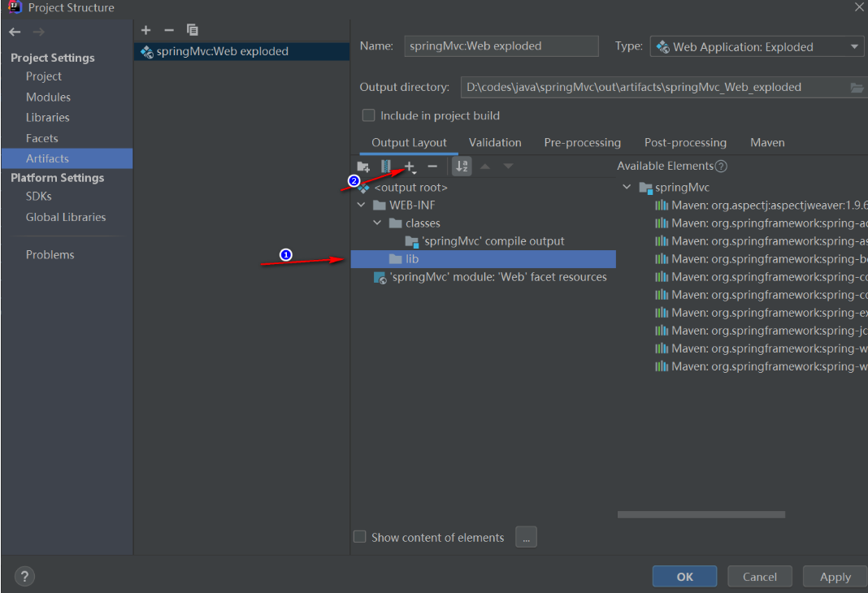Click the move down arrow icon
The width and height of the screenshot is (868, 593).
pyautogui.click(x=508, y=166)
